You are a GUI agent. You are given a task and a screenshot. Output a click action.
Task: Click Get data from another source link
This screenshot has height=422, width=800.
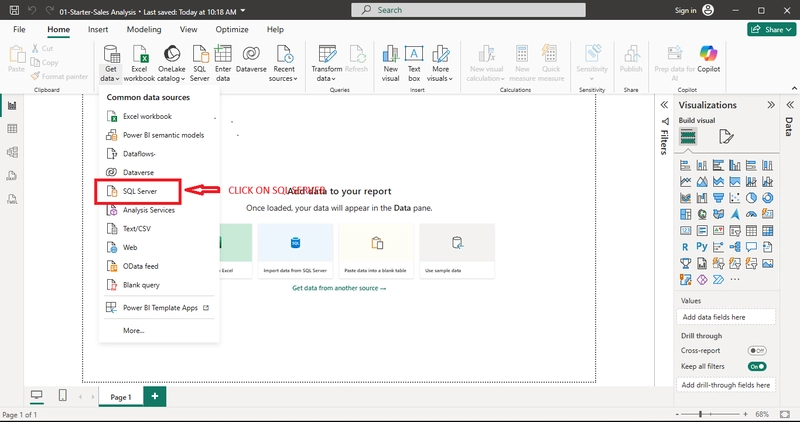(339, 288)
